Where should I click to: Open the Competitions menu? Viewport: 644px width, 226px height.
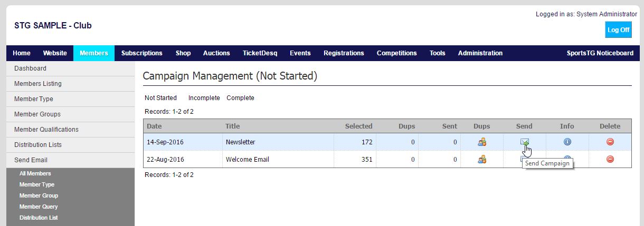[x=397, y=53]
